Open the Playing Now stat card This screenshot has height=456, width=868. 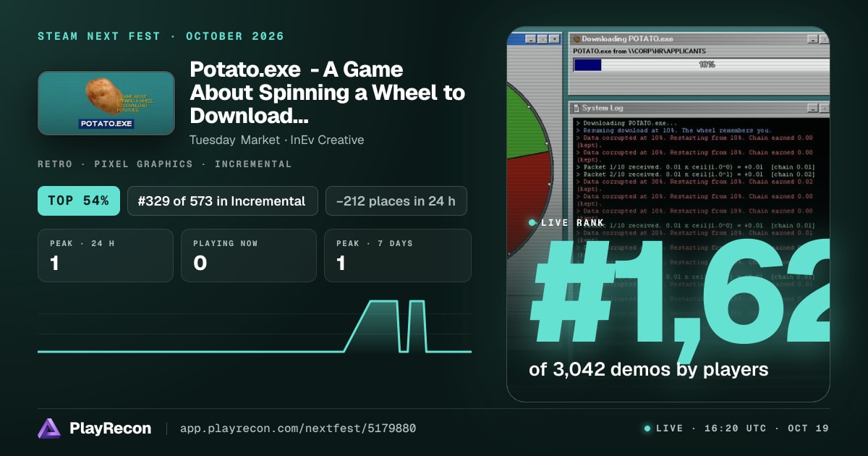coord(249,256)
